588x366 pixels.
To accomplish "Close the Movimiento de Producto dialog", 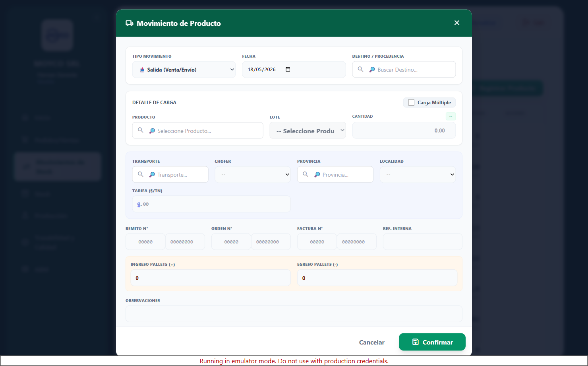I will point(457,23).
